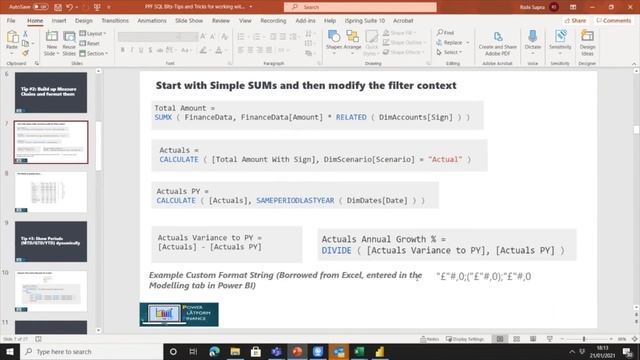Click the text highlight color swatch

[203, 50]
